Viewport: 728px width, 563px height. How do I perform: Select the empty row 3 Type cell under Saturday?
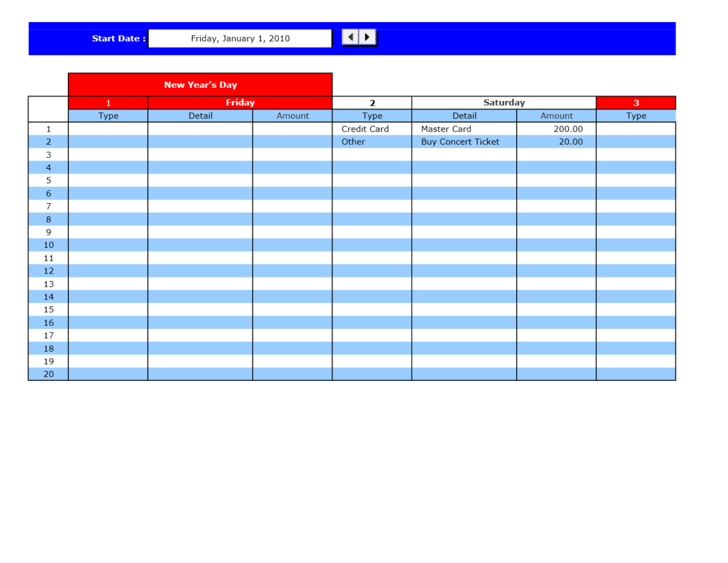(371, 154)
